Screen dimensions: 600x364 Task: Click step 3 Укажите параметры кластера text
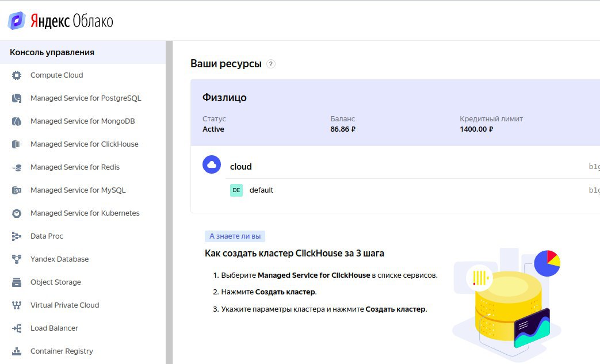click(x=320, y=309)
